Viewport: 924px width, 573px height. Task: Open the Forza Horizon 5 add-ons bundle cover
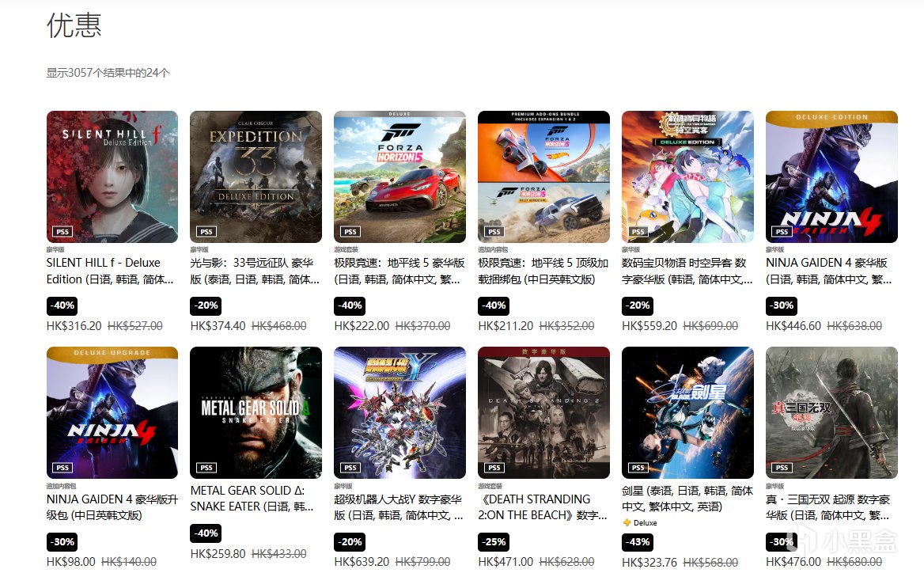click(x=543, y=176)
